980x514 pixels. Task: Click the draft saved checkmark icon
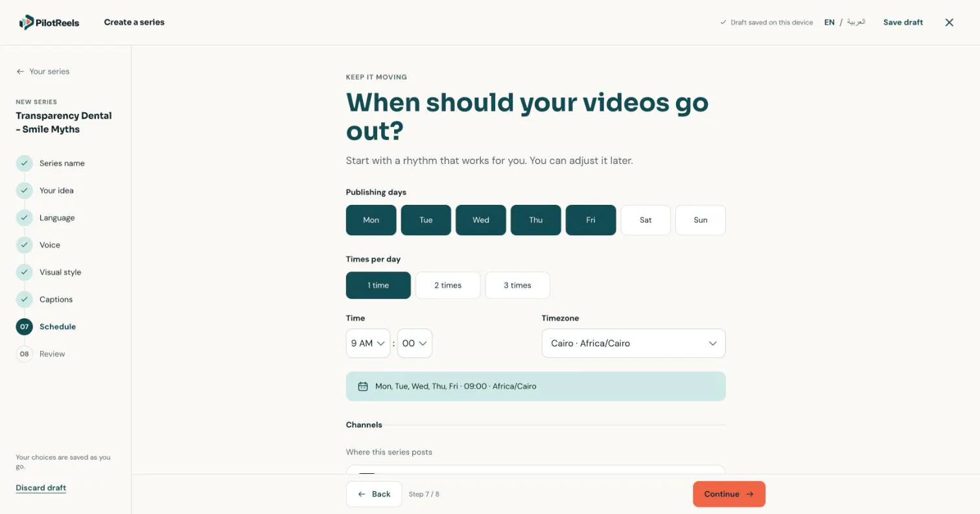pyautogui.click(x=723, y=22)
